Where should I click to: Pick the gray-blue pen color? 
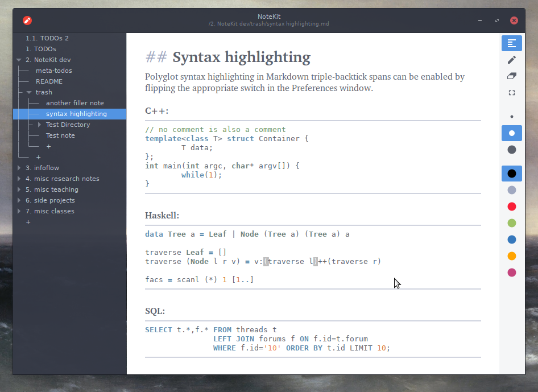coord(512,190)
